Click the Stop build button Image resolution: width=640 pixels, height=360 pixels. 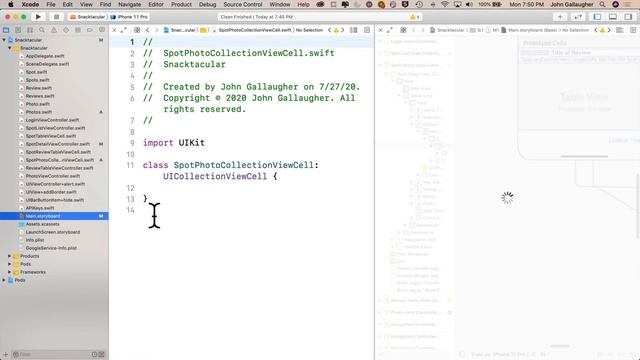pyautogui.click(x=56, y=17)
